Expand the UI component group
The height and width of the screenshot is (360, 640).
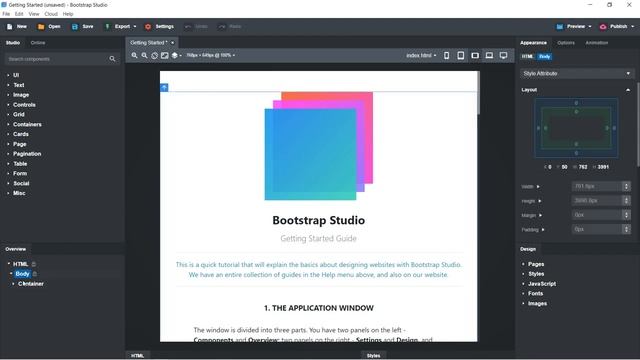(16, 75)
